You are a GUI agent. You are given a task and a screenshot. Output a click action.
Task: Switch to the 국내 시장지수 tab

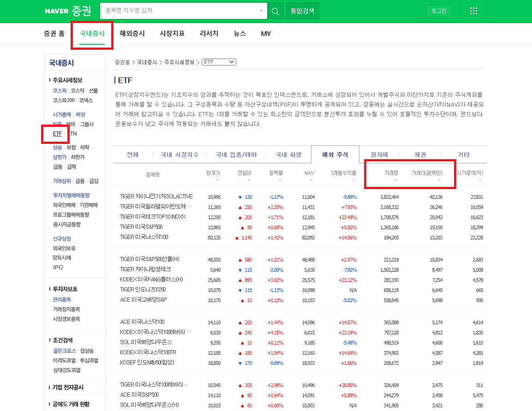click(179, 155)
